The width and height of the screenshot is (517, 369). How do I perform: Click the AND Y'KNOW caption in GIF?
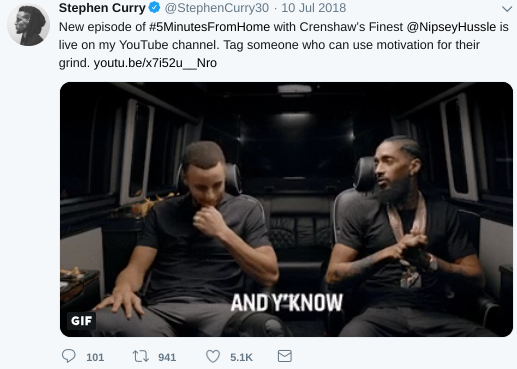(x=287, y=303)
